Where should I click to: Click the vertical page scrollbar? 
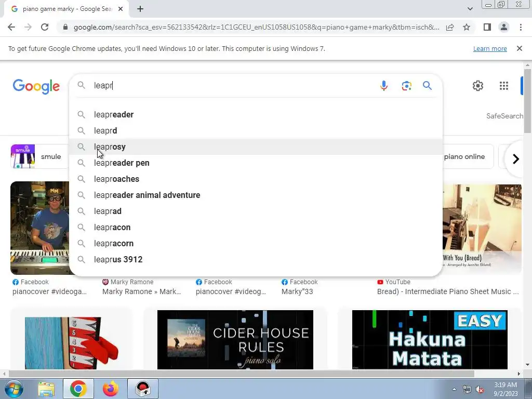[527, 102]
